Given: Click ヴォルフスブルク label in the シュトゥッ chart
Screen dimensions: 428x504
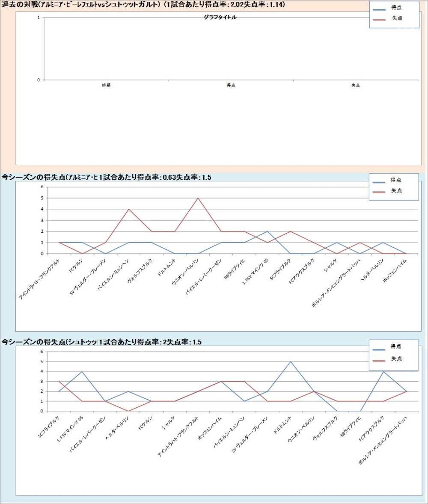Looking at the screenshot, I should pos(325,428).
